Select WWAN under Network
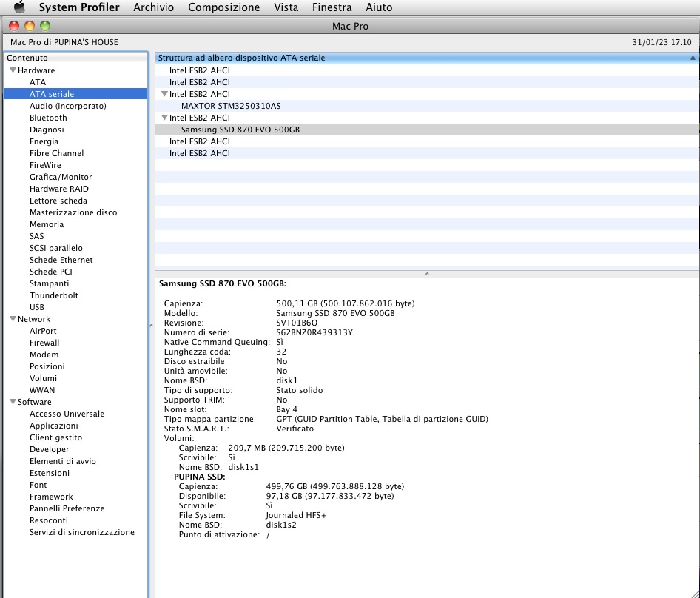 point(42,390)
